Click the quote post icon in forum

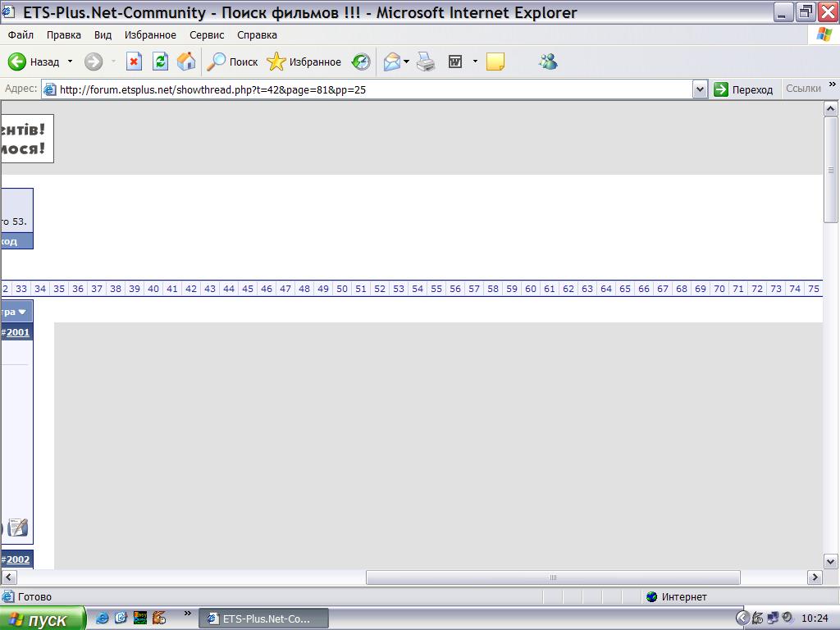[17, 527]
